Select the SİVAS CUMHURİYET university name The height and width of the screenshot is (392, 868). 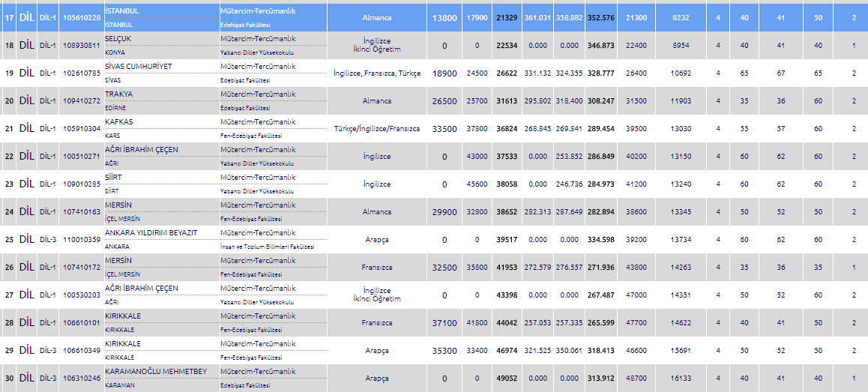pyautogui.click(x=138, y=66)
